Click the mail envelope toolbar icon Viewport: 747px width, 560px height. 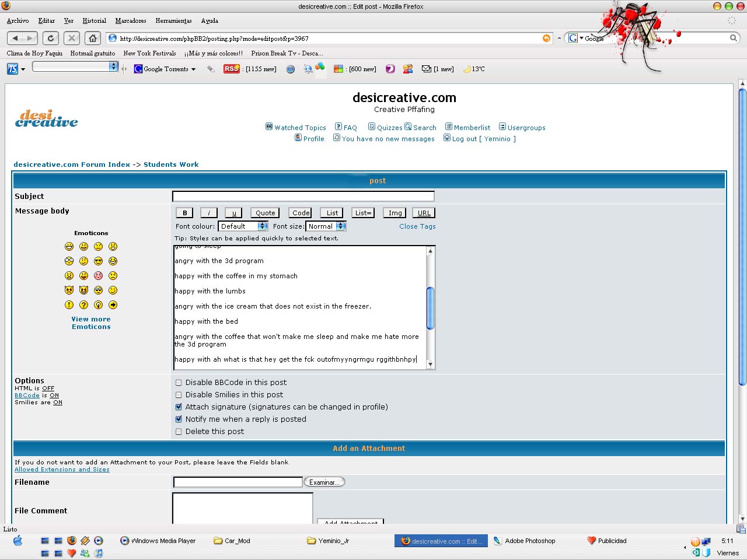tap(427, 69)
